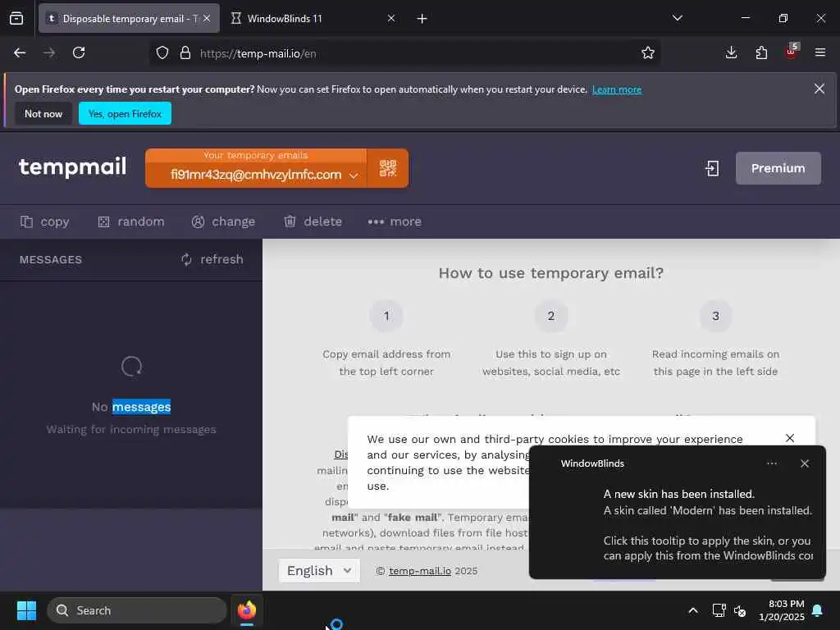
Task: Generate a random email address
Action: [x=131, y=221]
